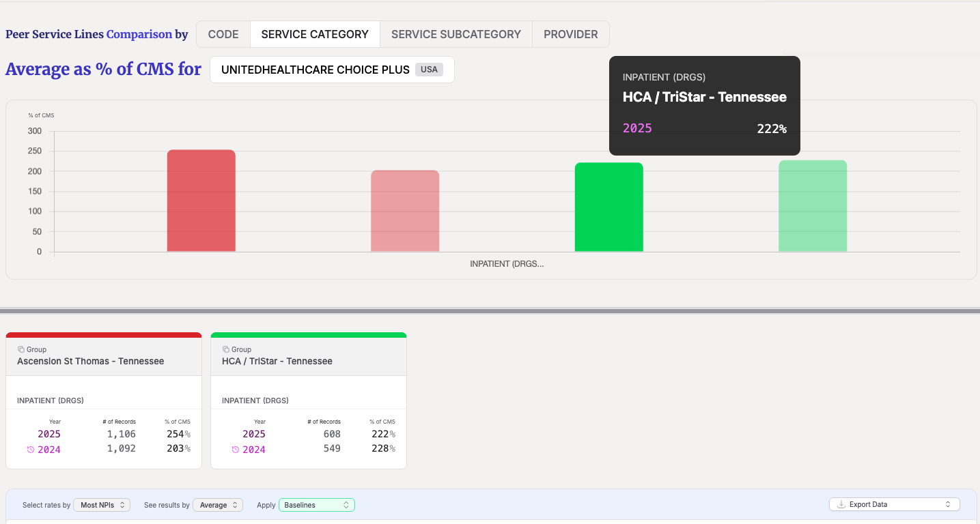Open the HCA / TriStar - Tennessee card title
Screen dimensions: 980x524
coord(277,361)
